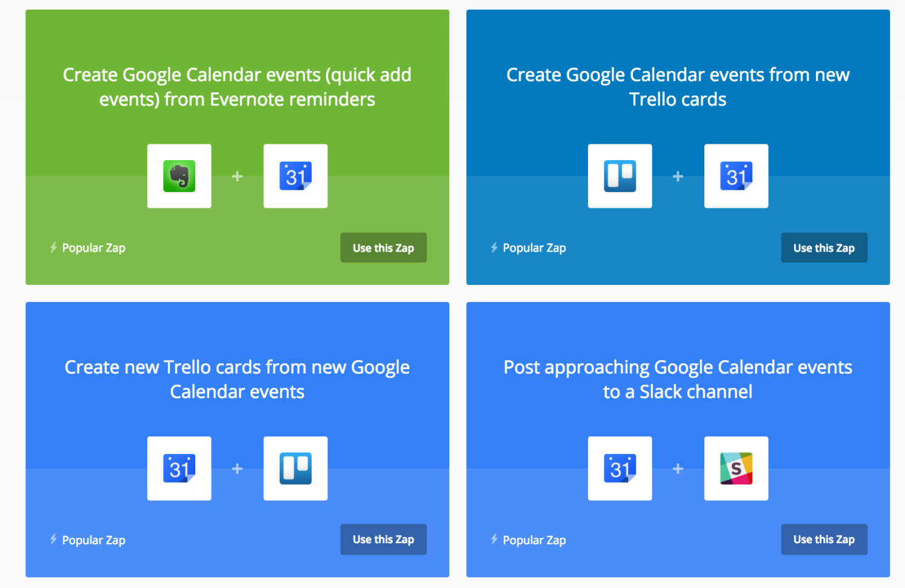905x588 pixels.
Task: Click the Popular Zap lightning bolt on the top-right card
Action: [494, 247]
